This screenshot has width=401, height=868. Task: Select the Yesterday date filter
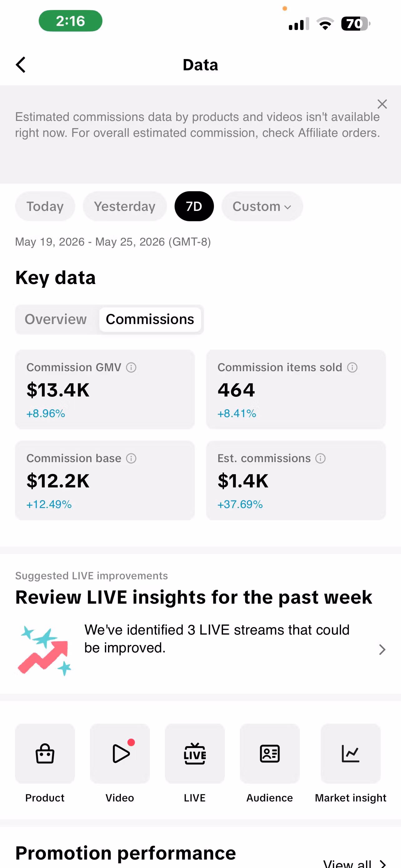125,206
